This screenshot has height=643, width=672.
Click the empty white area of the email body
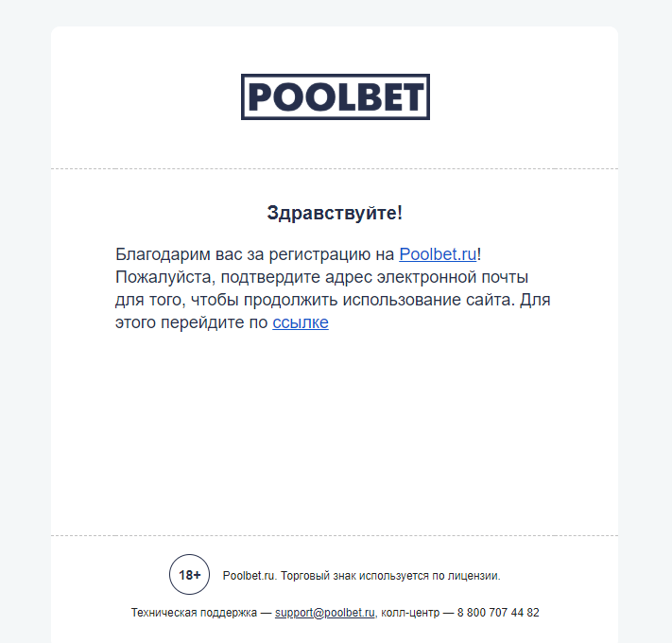tap(335, 435)
